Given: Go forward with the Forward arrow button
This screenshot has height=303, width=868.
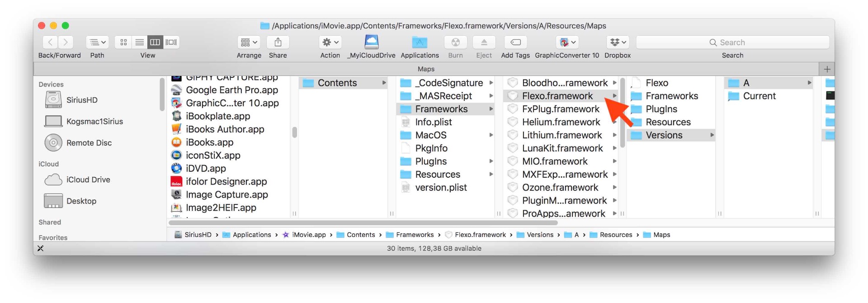Looking at the screenshot, I should [66, 42].
